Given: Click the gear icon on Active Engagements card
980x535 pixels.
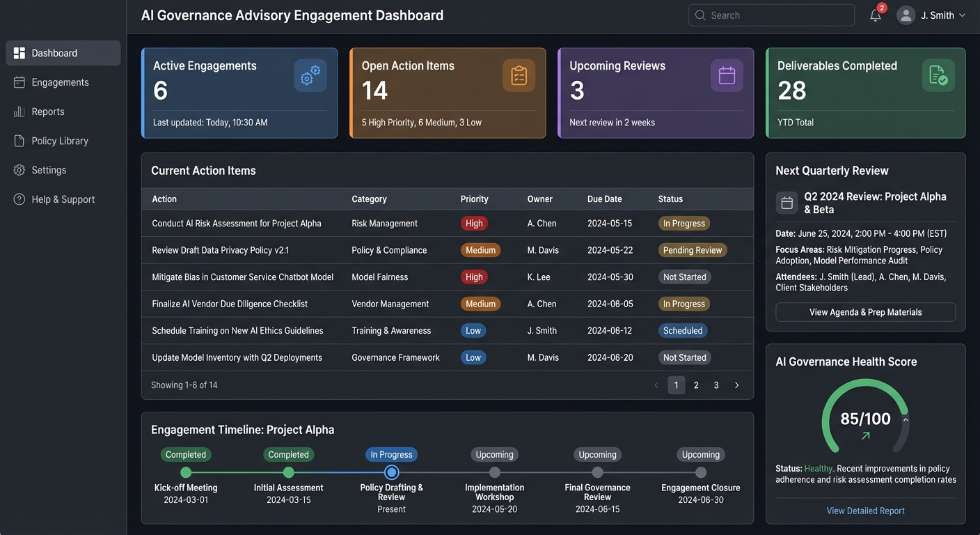Looking at the screenshot, I should pos(310,76).
